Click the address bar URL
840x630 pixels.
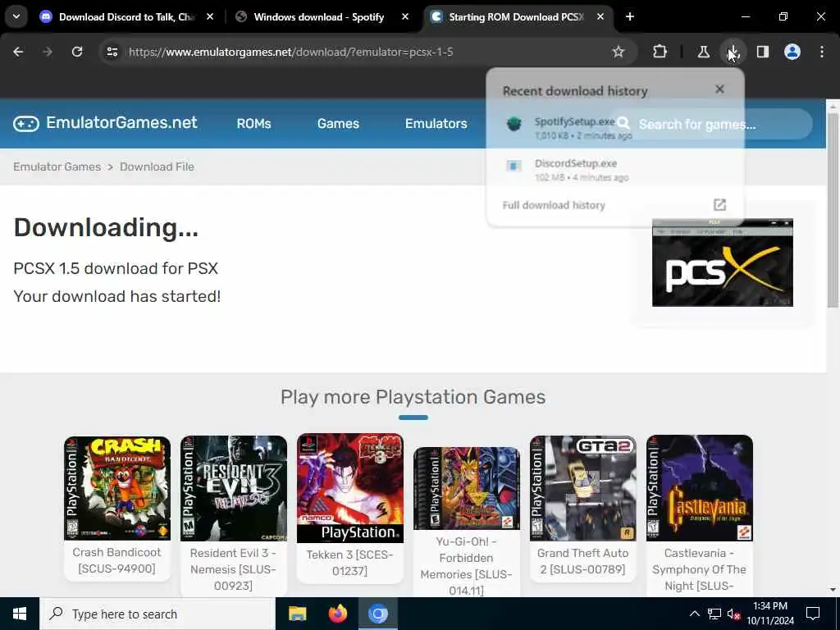(x=291, y=52)
